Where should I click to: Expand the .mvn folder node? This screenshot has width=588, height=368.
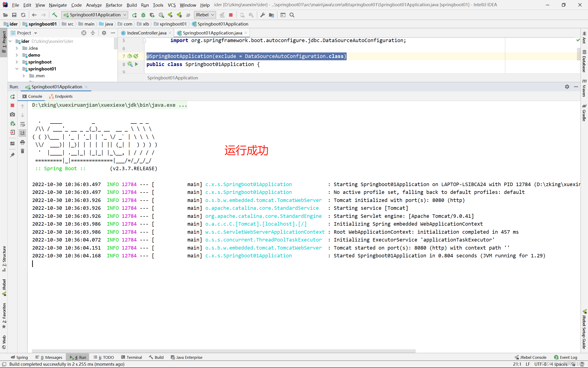[24, 76]
